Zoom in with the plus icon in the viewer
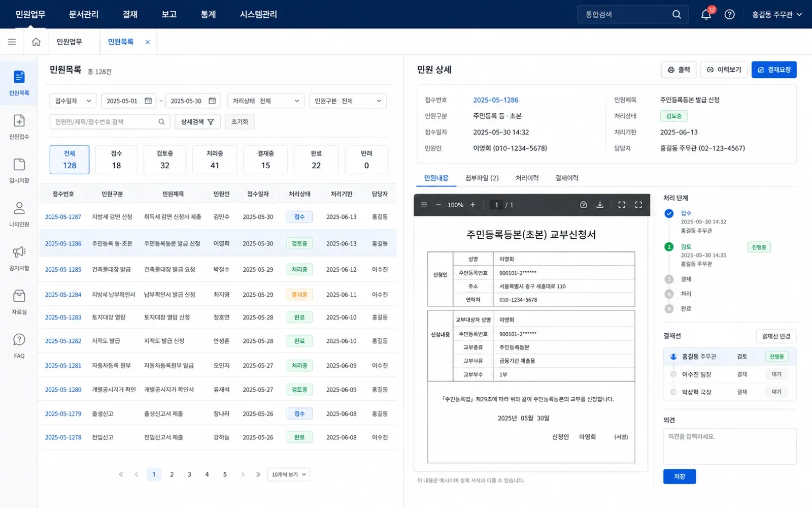Viewport: 812px width, 508px height. click(472, 205)
